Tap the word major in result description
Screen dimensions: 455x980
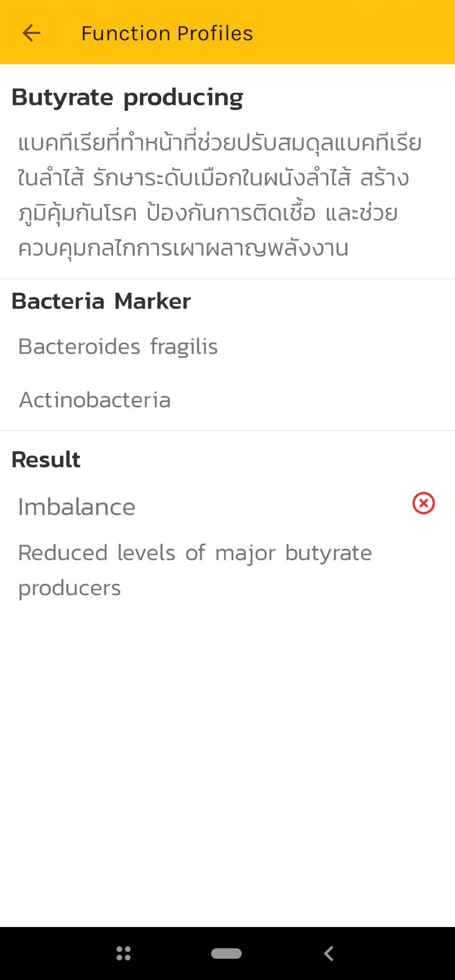click(x=245, y=553)
